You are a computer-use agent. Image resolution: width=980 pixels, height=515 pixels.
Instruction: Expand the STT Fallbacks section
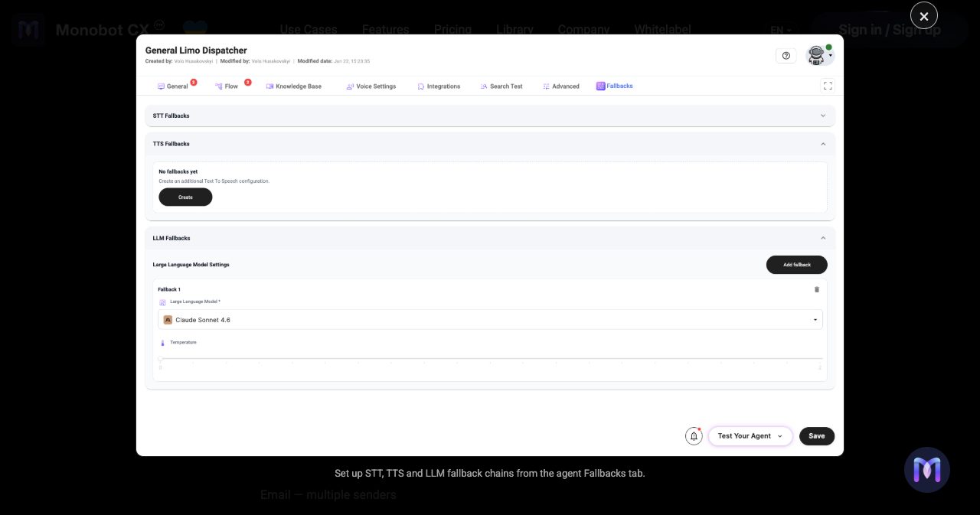point(490,116)
